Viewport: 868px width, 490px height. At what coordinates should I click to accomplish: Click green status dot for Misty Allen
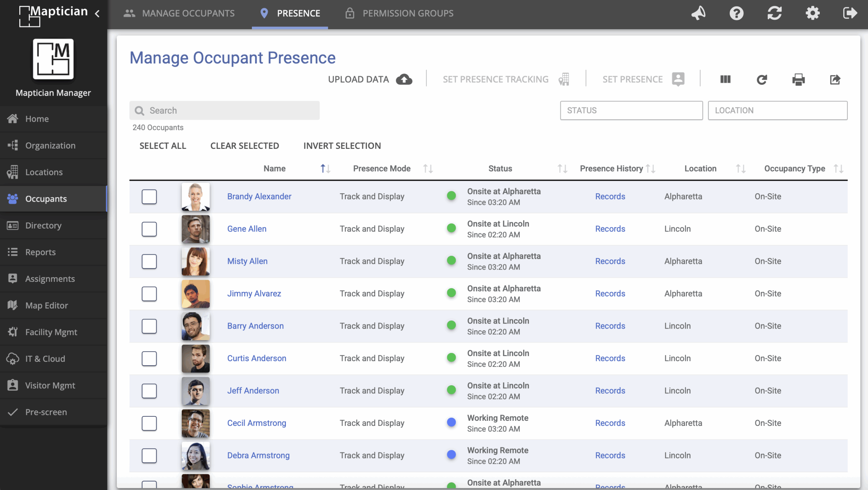tap(451, 260)
